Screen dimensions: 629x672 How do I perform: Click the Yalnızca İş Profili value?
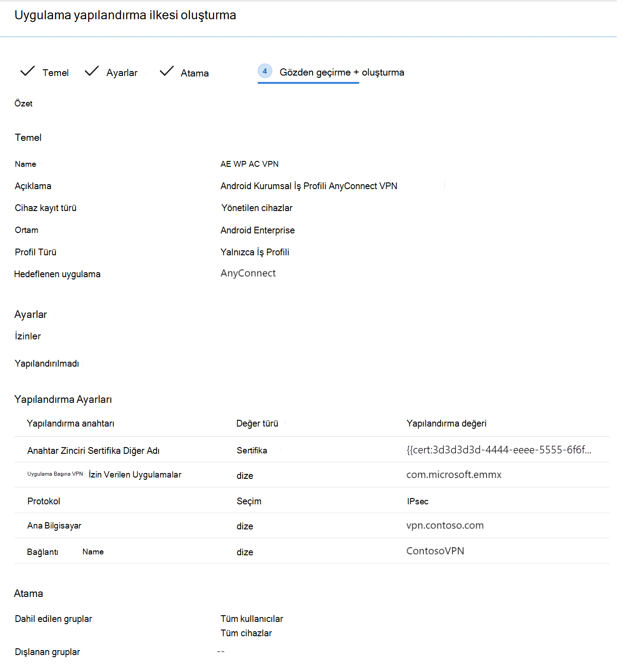pos(255,252)
